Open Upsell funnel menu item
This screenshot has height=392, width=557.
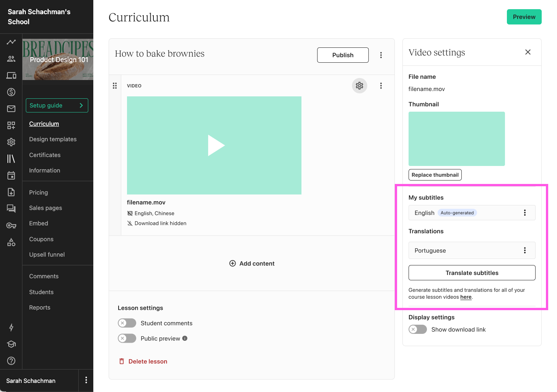(x=47, y=255)
